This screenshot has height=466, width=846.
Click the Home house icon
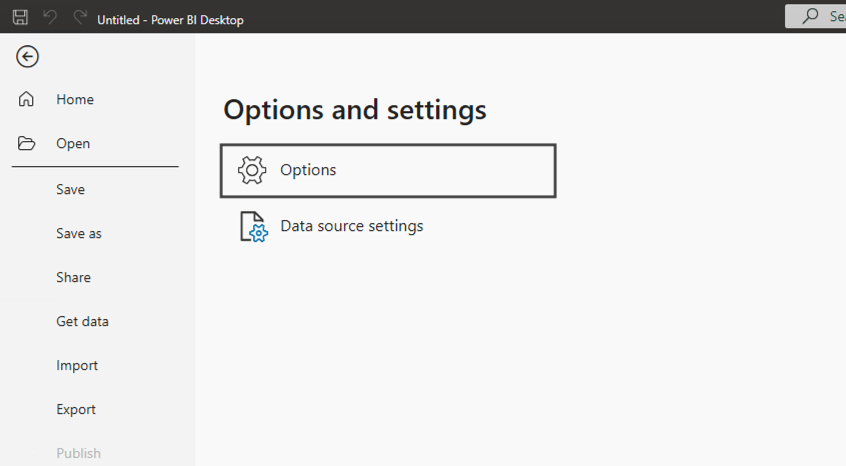26,99
